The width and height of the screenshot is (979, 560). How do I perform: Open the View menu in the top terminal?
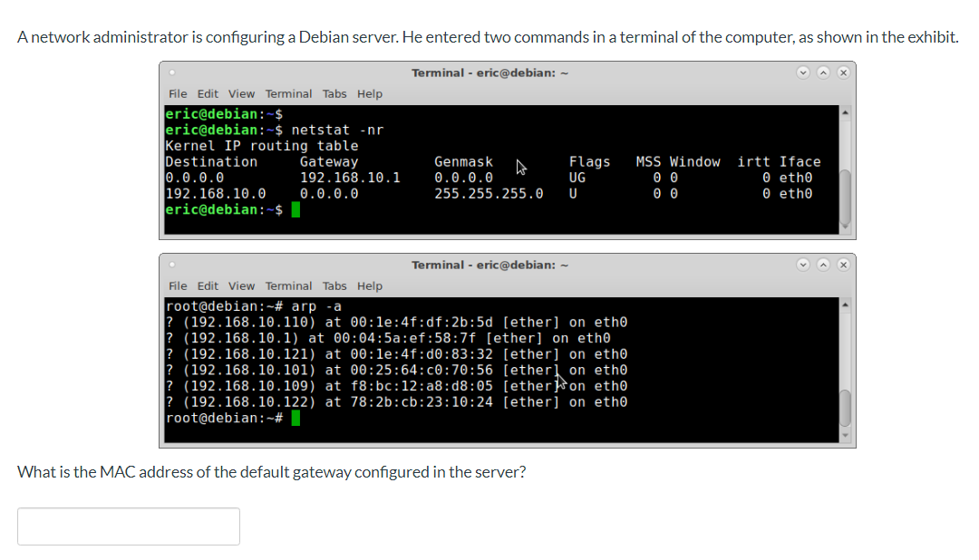pyautogui.click(x=240, y=93)
